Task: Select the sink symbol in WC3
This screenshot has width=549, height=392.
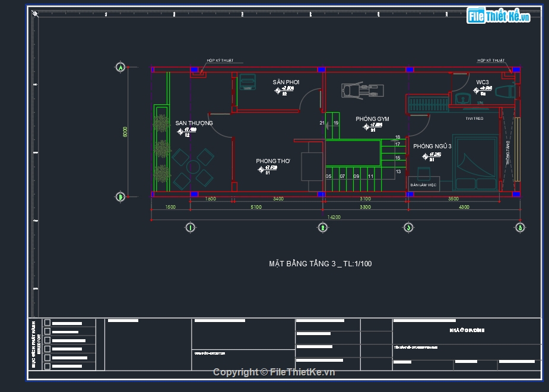Action: pyautogui.click(x=464, y=98)
